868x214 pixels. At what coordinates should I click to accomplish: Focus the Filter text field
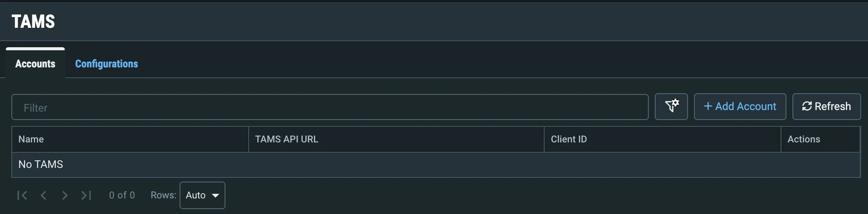pyautogui.click(x=330, y=107)
